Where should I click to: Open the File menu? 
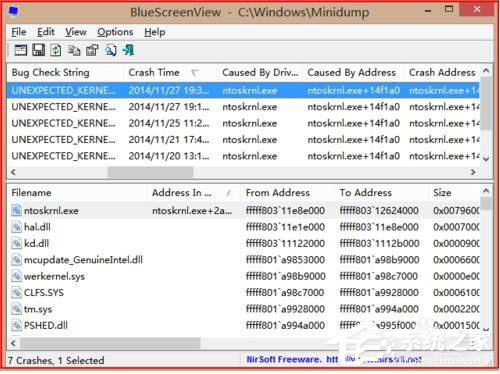coord(19,32)
